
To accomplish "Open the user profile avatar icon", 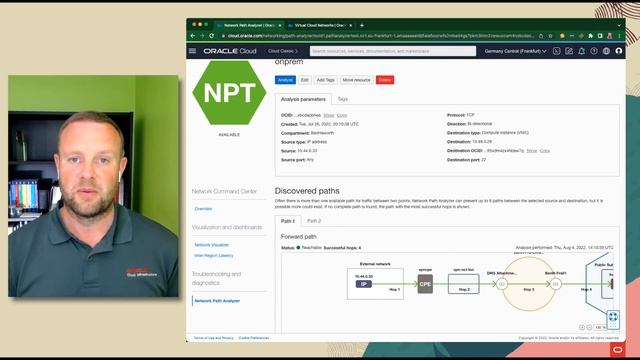I will point(619,51).
